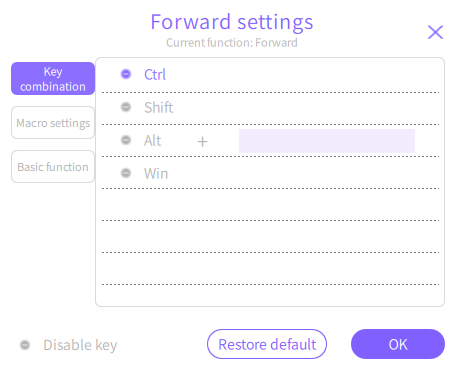Close the Forward settings dialog
The height and width of the screenshot is (378, 463).
[435, 32]
